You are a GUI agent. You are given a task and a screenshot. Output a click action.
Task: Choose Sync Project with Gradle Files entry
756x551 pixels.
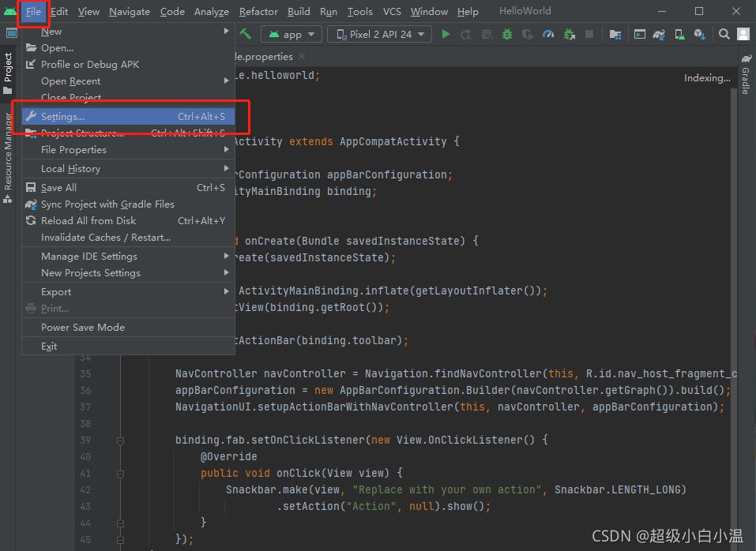(128, 204)
